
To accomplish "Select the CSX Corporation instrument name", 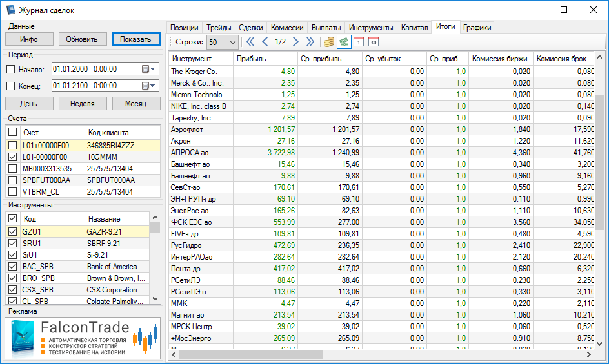I will 112,290.
